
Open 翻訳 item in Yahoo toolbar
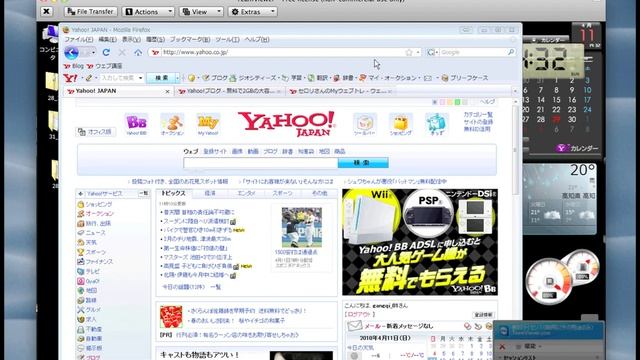318,78
